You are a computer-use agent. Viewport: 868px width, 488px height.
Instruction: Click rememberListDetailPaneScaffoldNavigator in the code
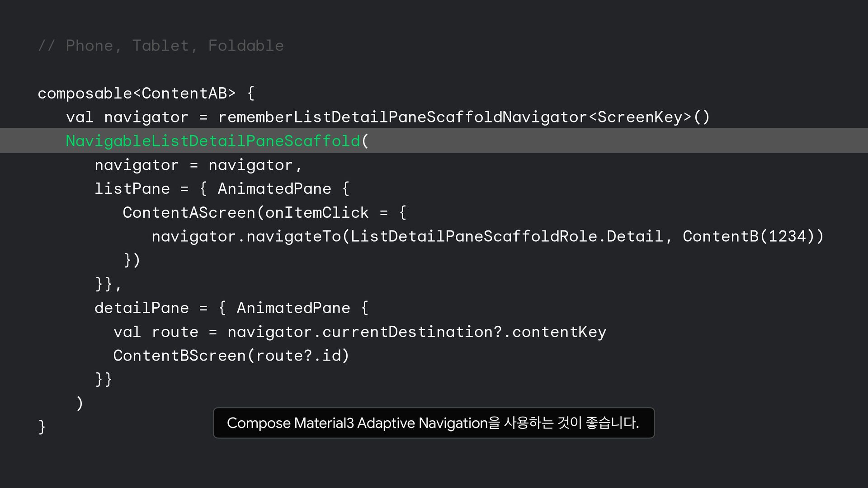pyautogui.click(x=403, y=117)
